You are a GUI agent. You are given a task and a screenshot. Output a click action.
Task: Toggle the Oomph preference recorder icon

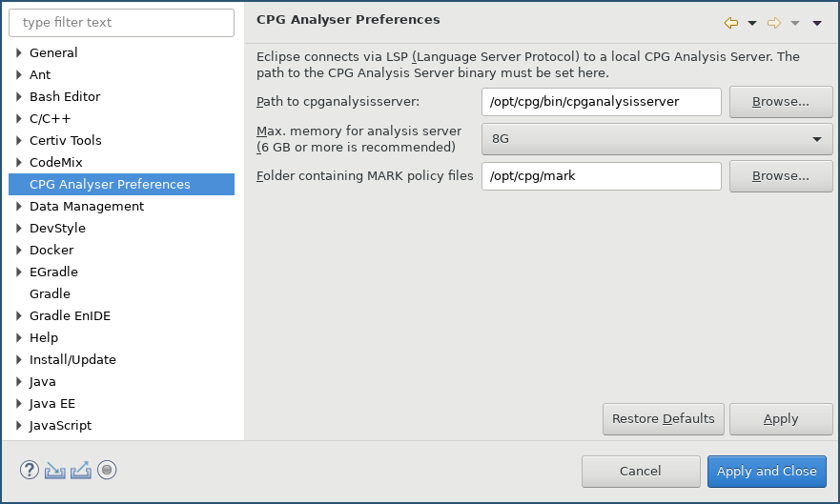[x=107, y=470]
